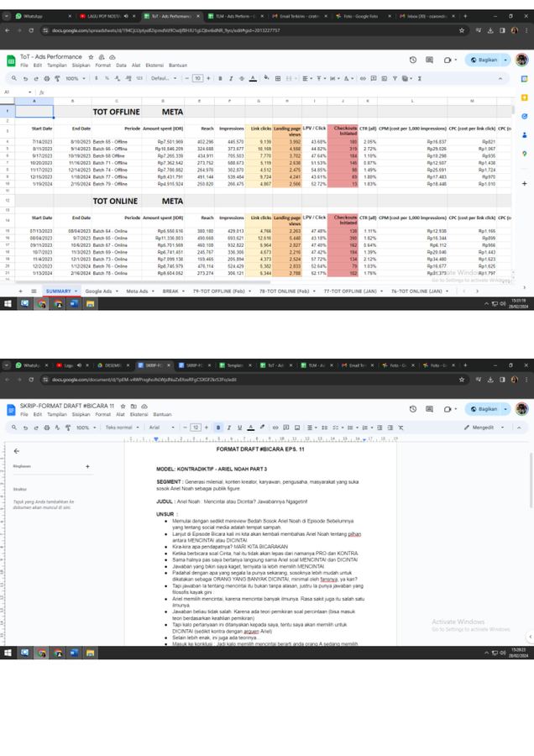Image resolution: width=534 pixels, height=756 pixels.
Task: Toggle strikethrough in the Sheets toolbar
Action: pyautogui.click(x=242, y=78)
